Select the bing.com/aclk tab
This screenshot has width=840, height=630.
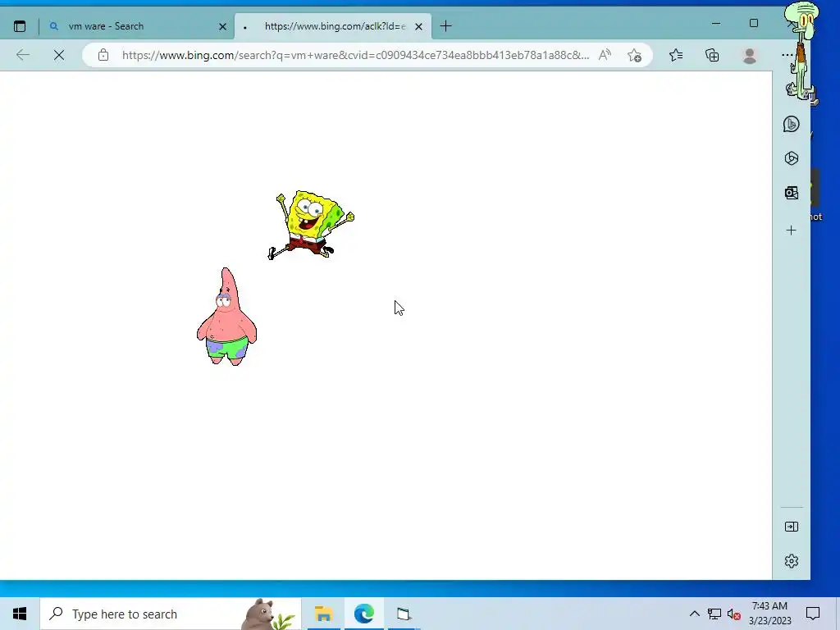[x=333, y=26]
